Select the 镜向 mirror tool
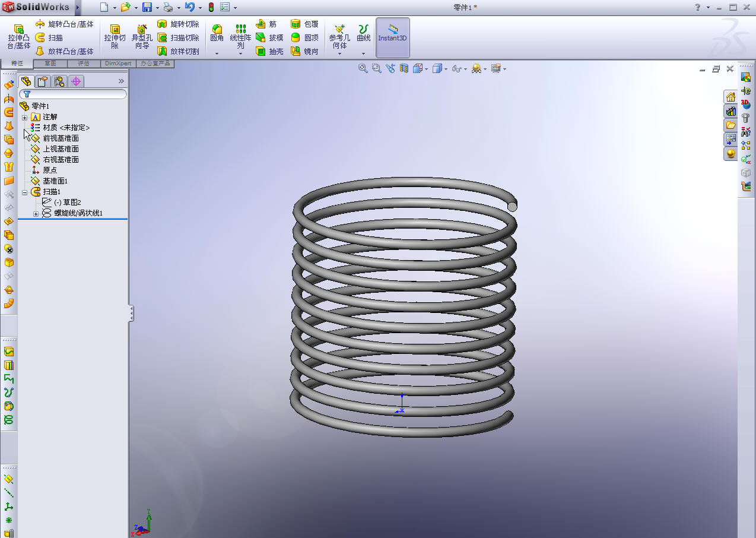This screenshot has height=538, width=756. pos(304,51)
